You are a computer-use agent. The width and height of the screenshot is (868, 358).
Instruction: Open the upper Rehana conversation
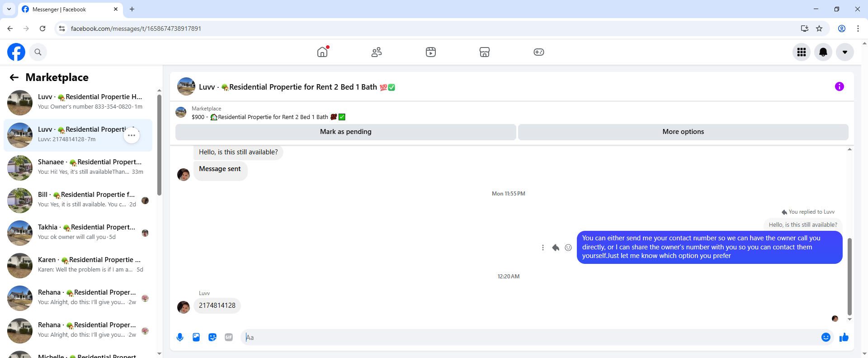(x=78, y=298)
